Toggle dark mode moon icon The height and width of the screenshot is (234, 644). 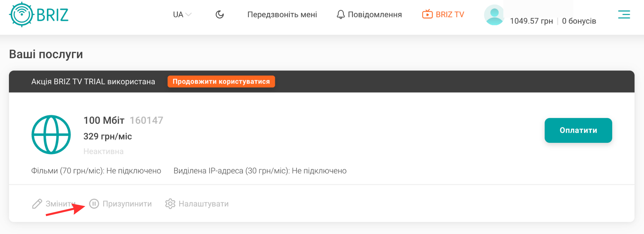[220, 14]
